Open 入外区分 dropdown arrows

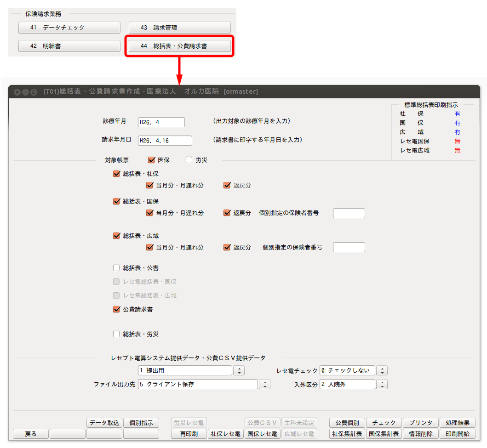click(382, 385)
